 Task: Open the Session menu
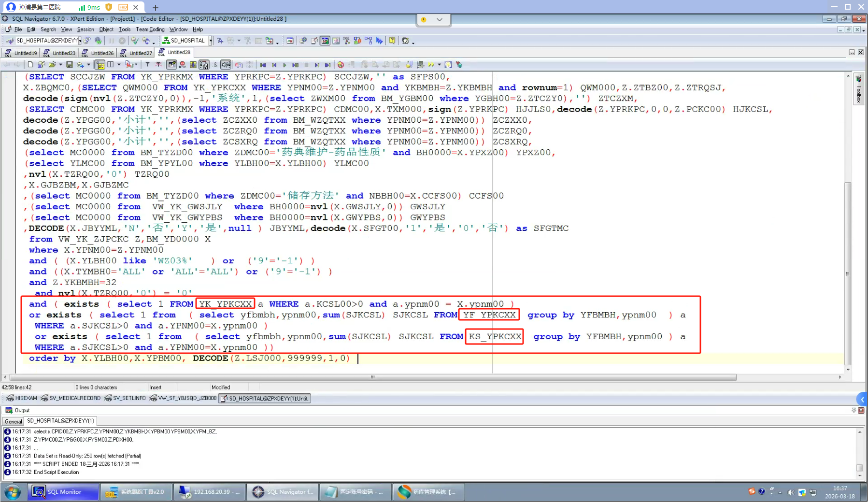coord(85,29)
